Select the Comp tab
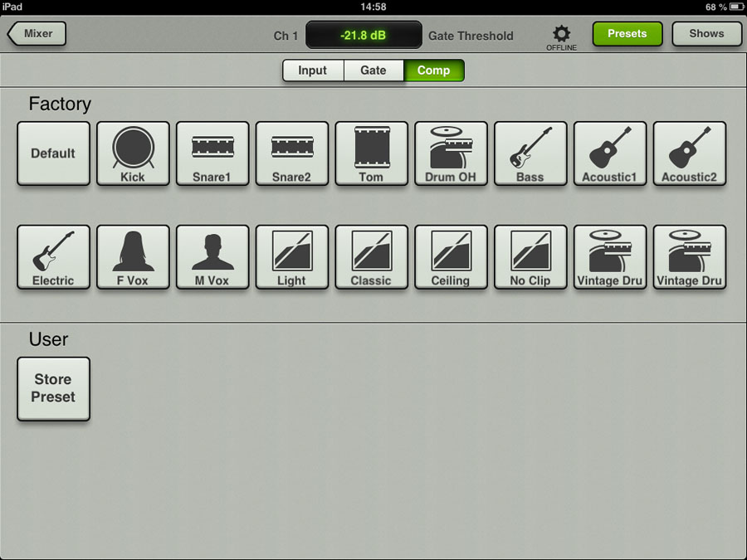Viewport: 747px width, 560px height. (434, 71)
